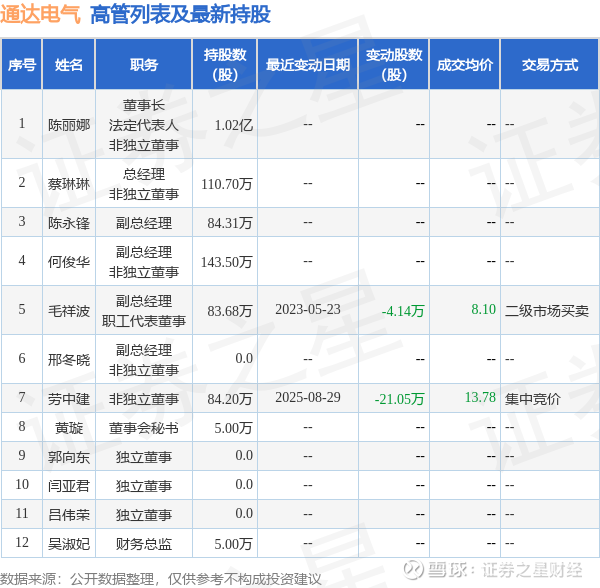
Task: Click the name 吴淑妃
Action: click(69, 544)
